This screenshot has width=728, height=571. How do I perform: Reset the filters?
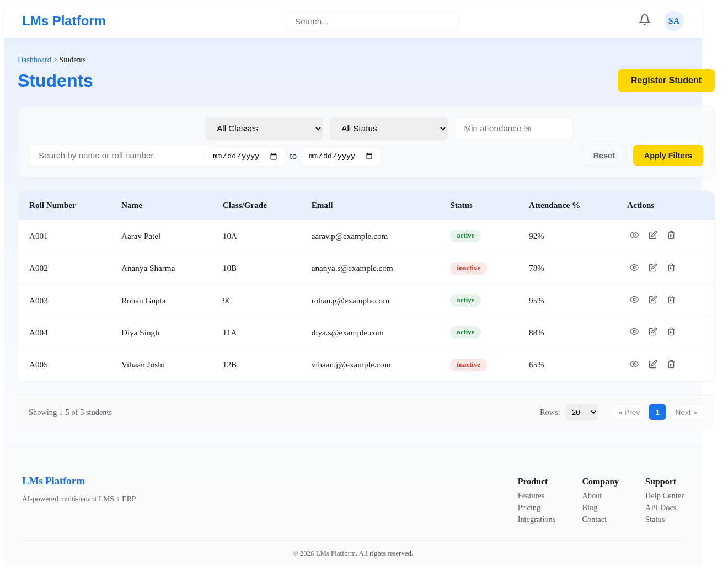pos(604,156)
